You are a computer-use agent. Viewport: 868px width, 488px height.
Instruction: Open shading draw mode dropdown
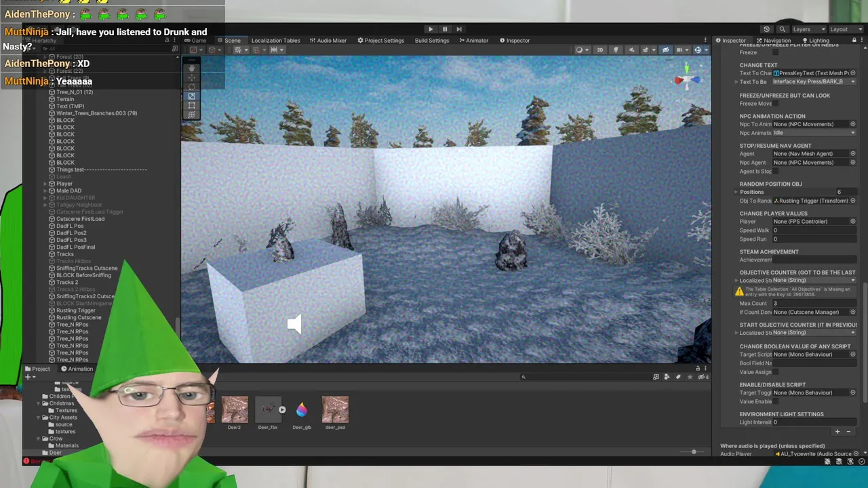[x=581, y=49]
